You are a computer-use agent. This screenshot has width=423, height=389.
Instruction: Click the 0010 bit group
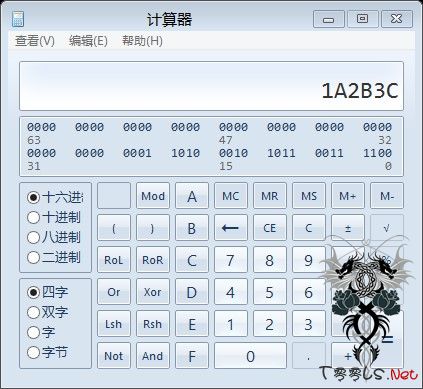pos(233,153)
